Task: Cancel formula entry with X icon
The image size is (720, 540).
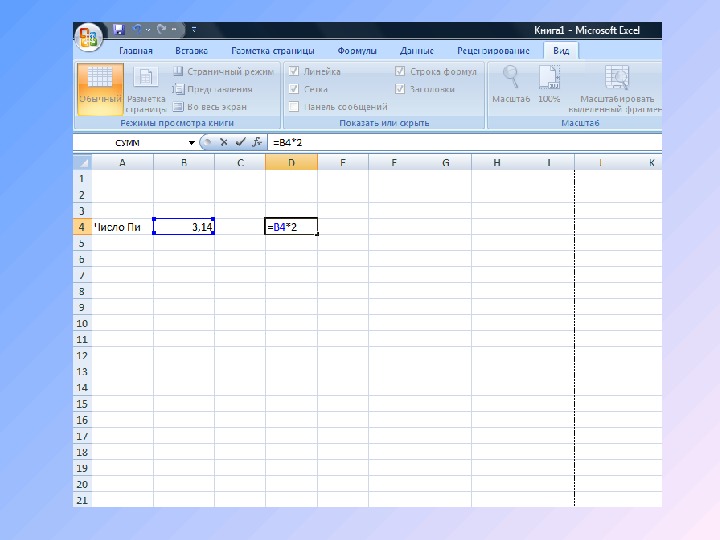Action: coord(224,142)
